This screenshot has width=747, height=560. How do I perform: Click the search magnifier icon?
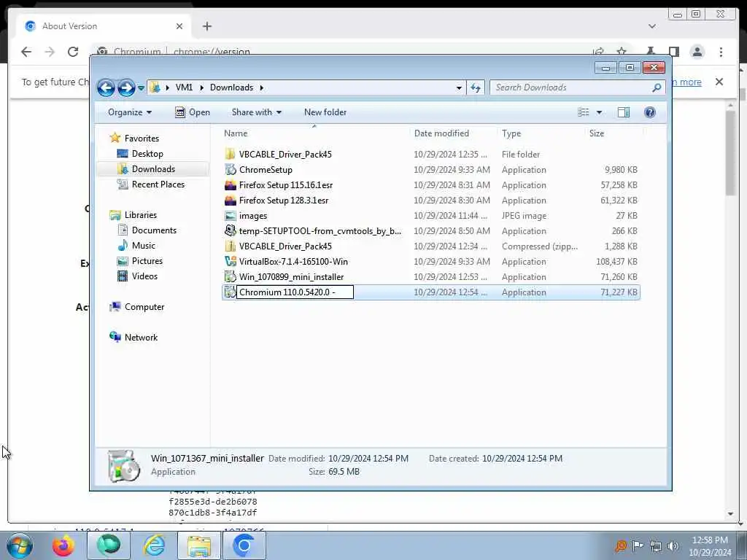coord(657,87)
